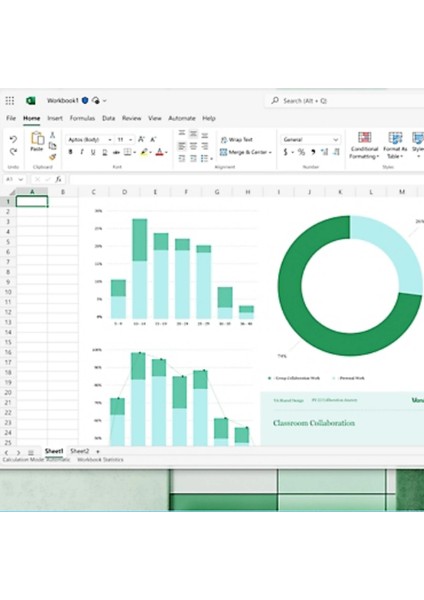
Task: Cut selection with the scissors icon
Action: point(52,135)
